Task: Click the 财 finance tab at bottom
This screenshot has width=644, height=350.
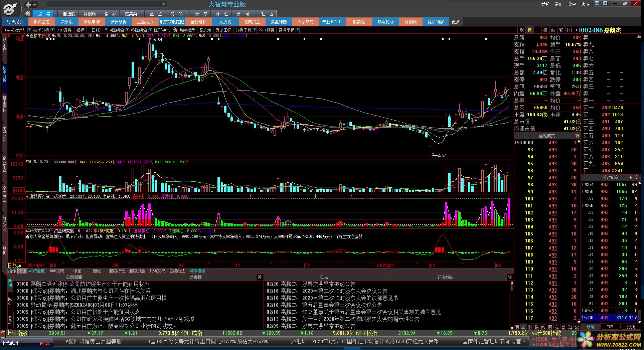Action: coord(530,327)
